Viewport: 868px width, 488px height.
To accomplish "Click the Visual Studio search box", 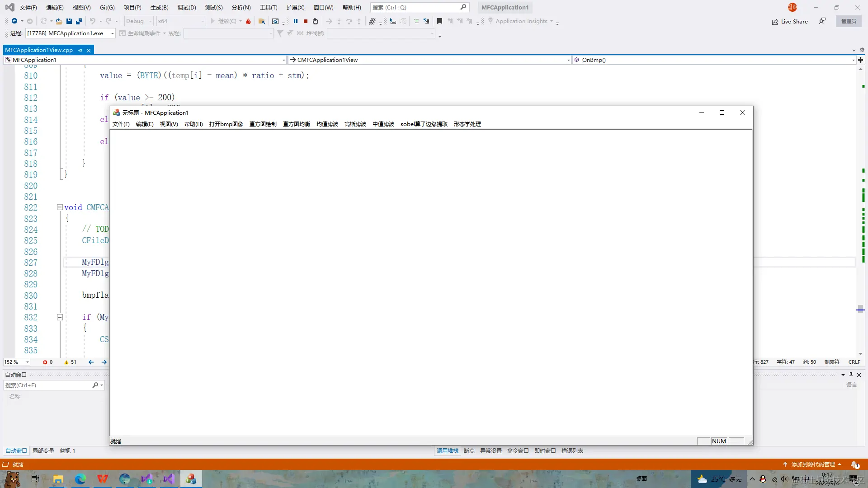I will coord(416,7).
